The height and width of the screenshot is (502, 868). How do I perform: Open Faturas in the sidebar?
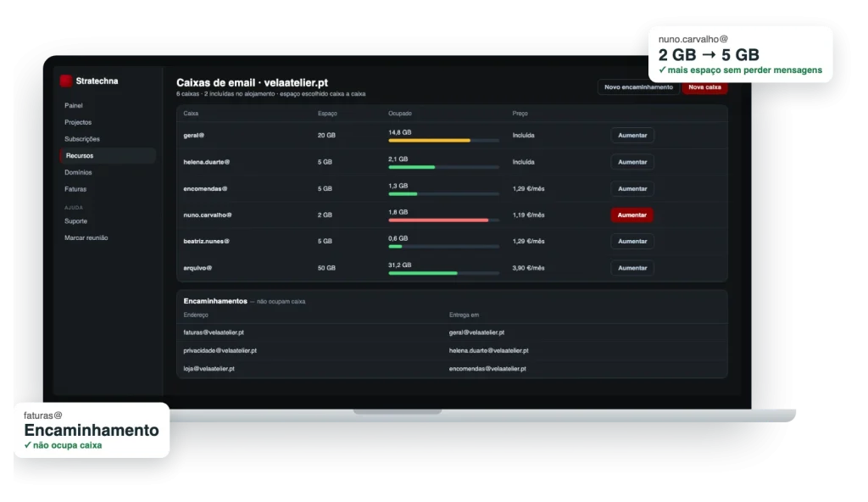(75, 189)
